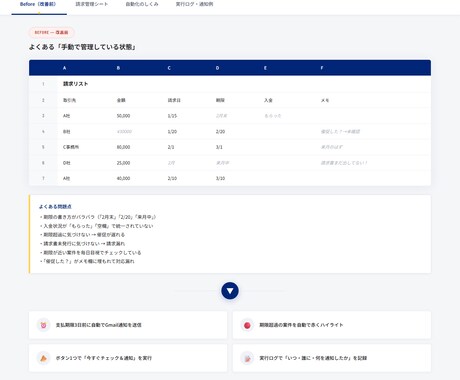The width and height of the screenshot is (460, 380).
Task: Click the 2/1 date cell
Action: 171,147
